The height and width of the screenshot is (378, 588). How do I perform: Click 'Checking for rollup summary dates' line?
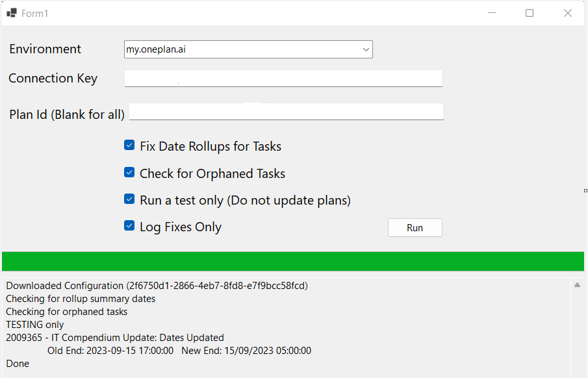coord(81,299)
